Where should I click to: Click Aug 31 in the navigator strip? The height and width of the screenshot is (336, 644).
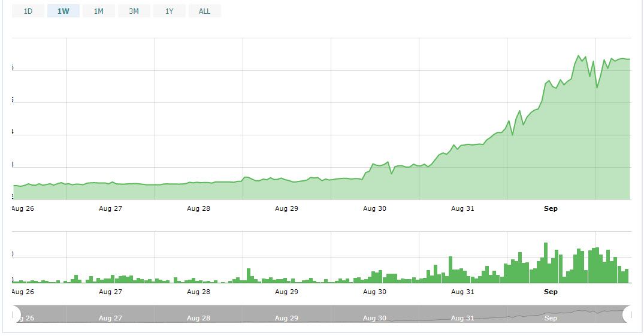tap(462, 318)
